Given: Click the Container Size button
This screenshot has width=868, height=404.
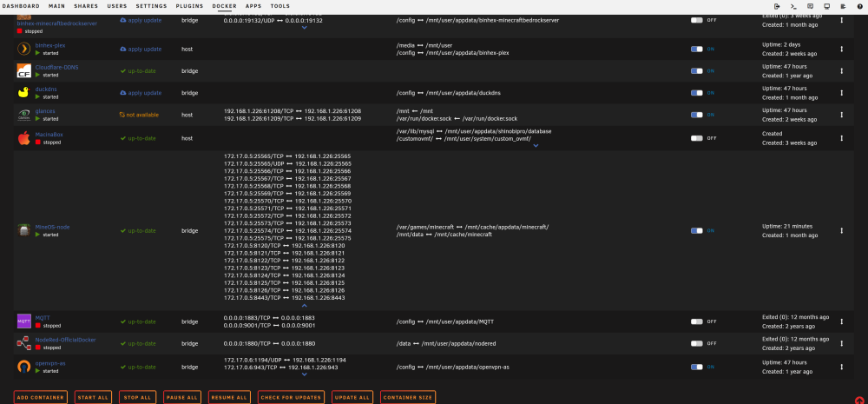Looking at the screenshot, I should click(x=408, y=397).
